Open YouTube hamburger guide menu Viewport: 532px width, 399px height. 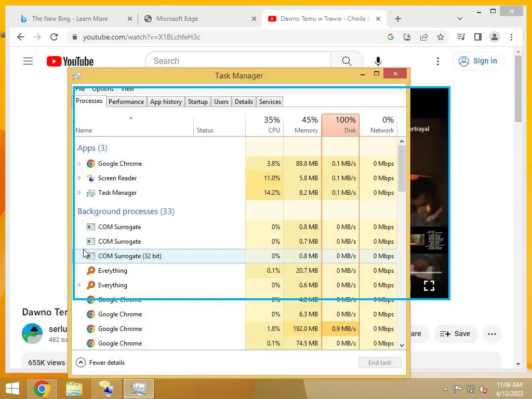[x=28, y=61]
